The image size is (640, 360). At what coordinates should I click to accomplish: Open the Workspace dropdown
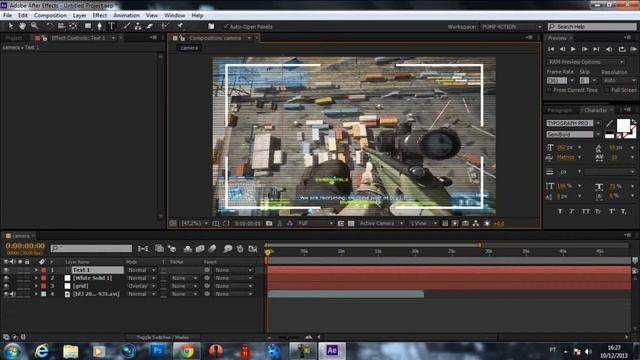click(x=511, y=27)
